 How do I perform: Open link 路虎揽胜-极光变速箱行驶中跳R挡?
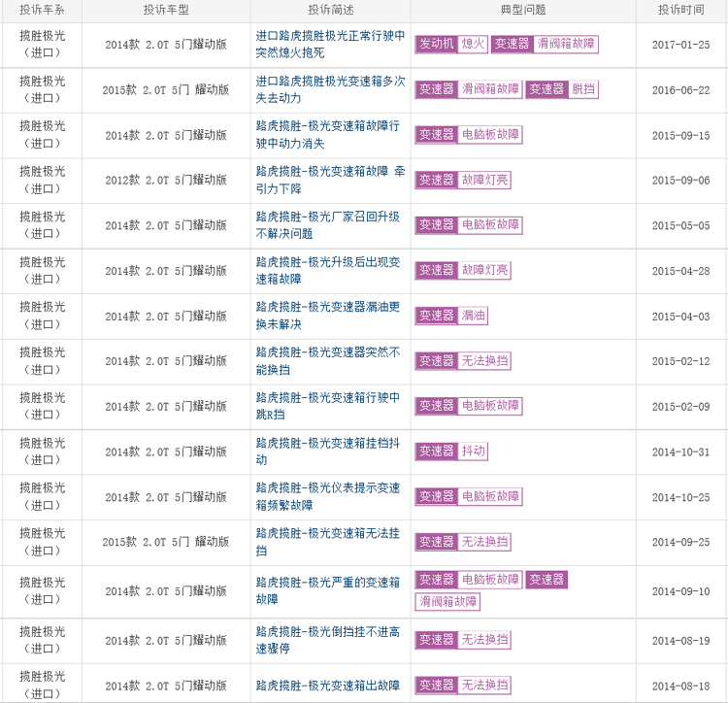(x=328, y=406)
